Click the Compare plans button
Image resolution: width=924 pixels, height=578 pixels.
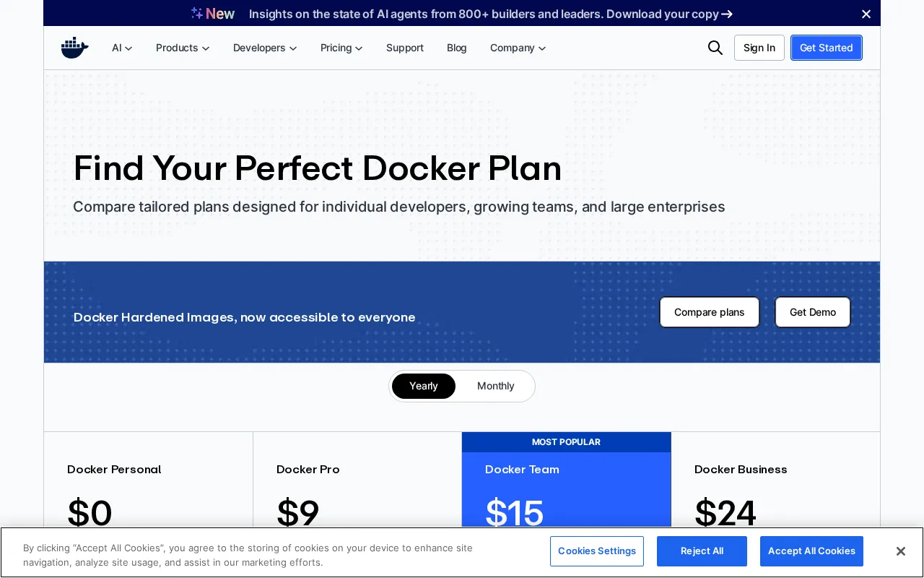(x=710, y=312)
